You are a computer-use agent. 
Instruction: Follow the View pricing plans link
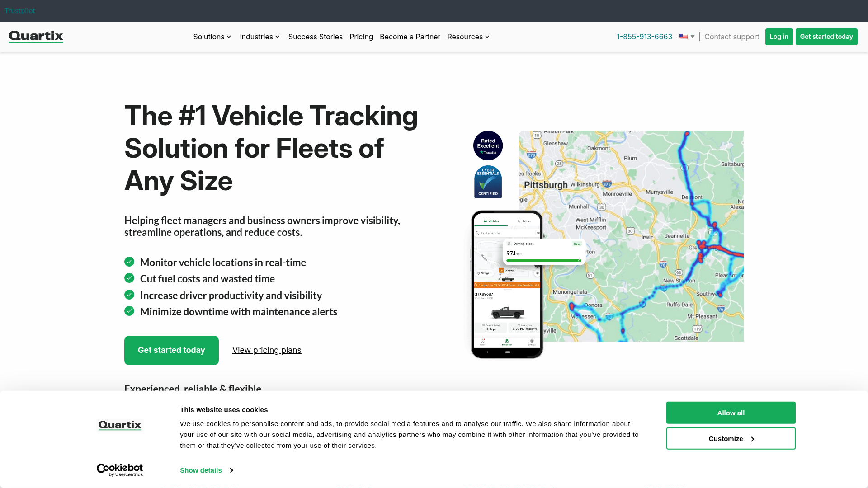[x=267, y=350]
